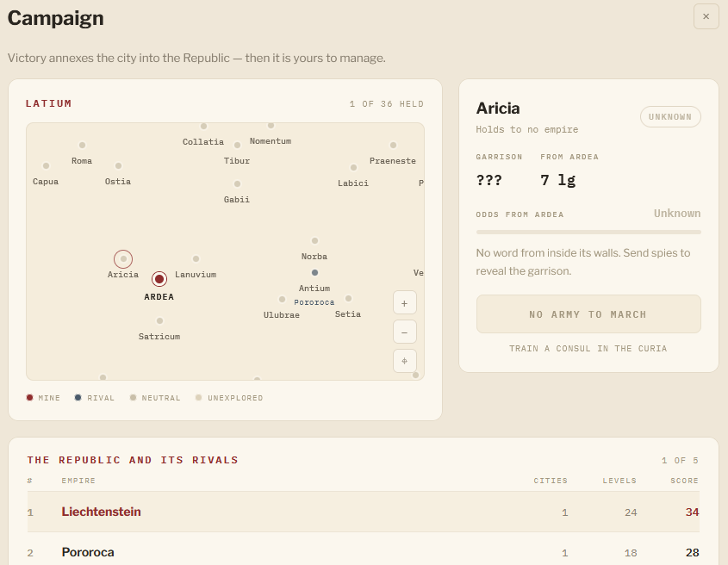Image resolution: width=728 pixels, height=565 pixels.
Task: Click the '7 lg' distance value
Action: 557,180
